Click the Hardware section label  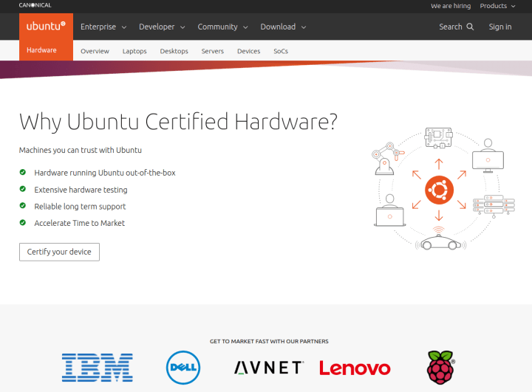click(41, 50)
